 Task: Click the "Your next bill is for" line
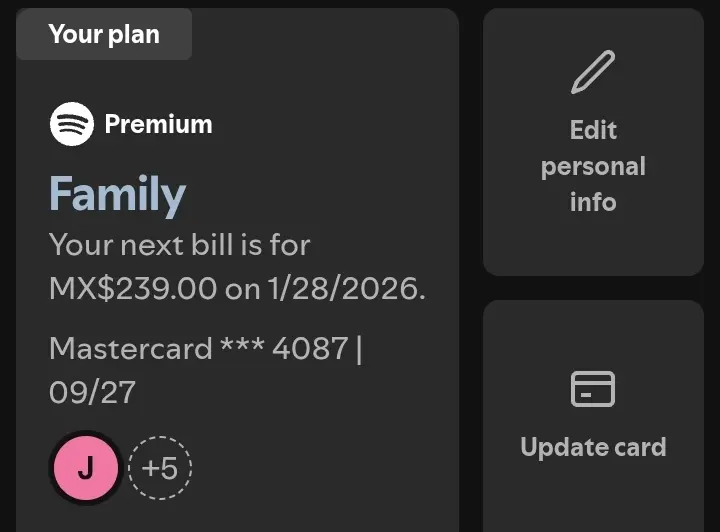coord(180,245)
